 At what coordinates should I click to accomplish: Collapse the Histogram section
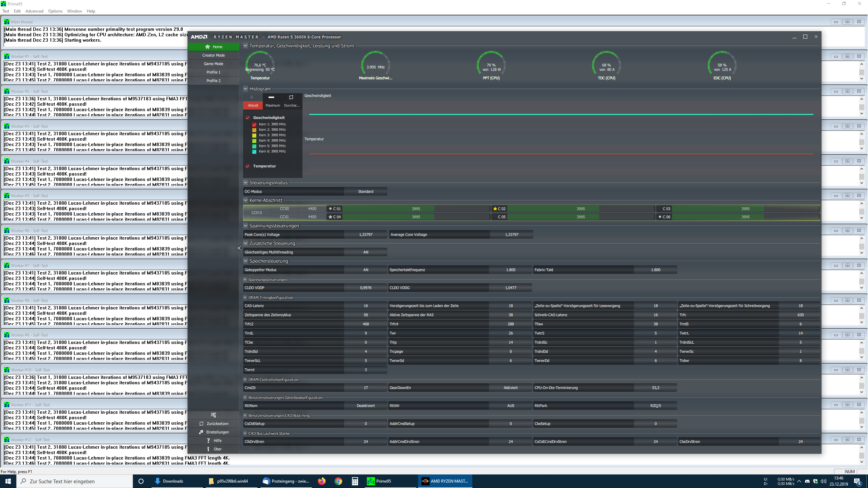tap(245, 89)
